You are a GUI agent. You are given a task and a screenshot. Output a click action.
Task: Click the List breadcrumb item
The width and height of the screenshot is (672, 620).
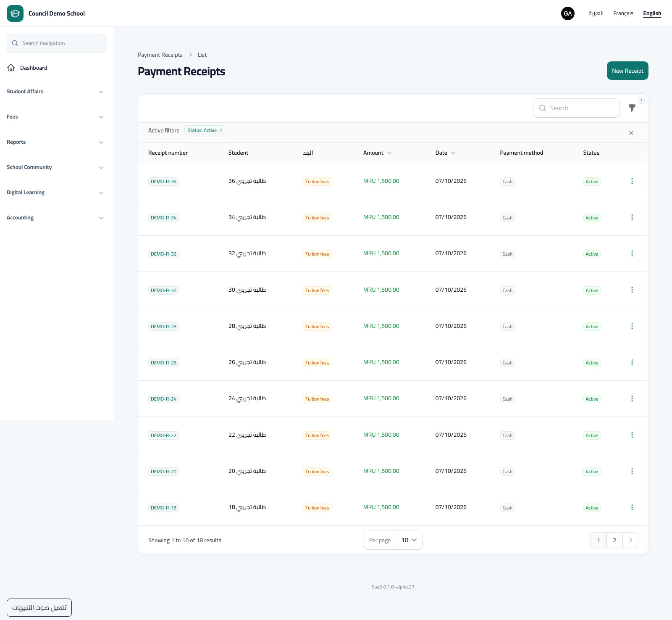coord(202,55)
